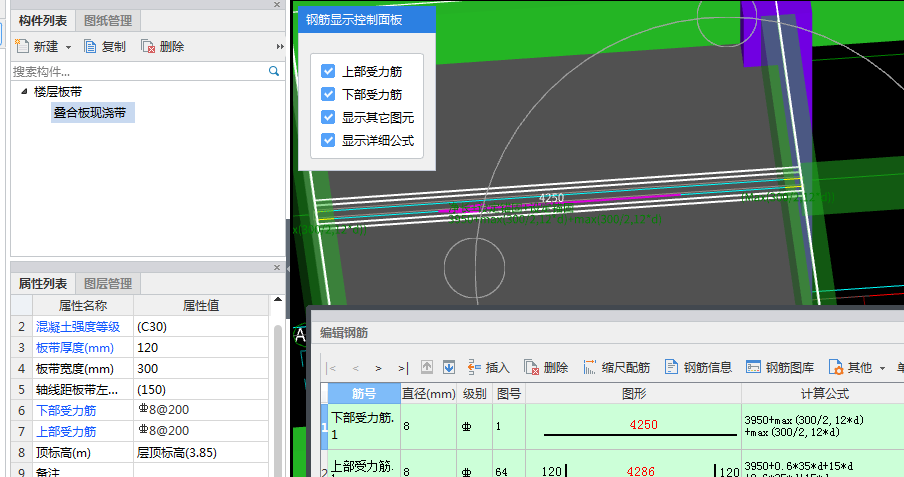Click the 缩尺配筋 tool
Image resolution: width=904 pixels, height=477 pixels.
pyautogui.click(x=616, y=367)
